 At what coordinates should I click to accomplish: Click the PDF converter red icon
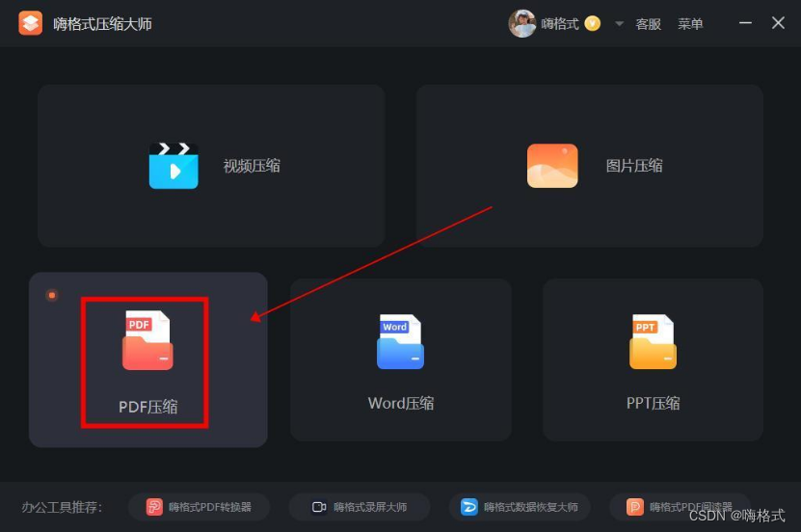pos(154,507)
